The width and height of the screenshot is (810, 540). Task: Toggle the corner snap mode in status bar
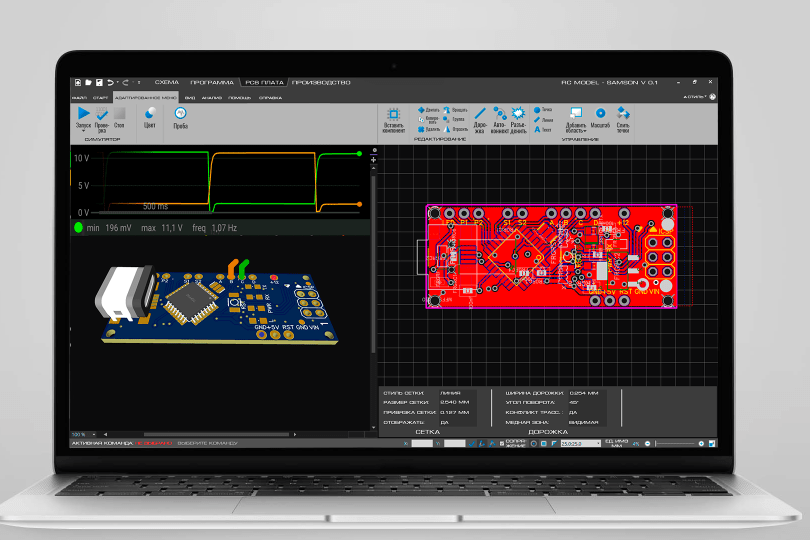coord(554,443)
